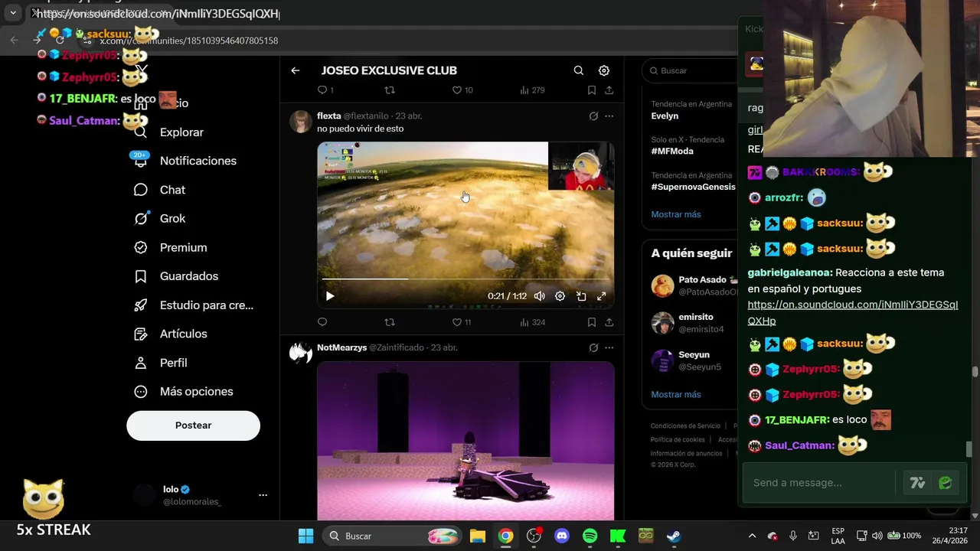Click the Send a message chat box
This screenshot has width=980, height=551.
click(x=820, y=483)
